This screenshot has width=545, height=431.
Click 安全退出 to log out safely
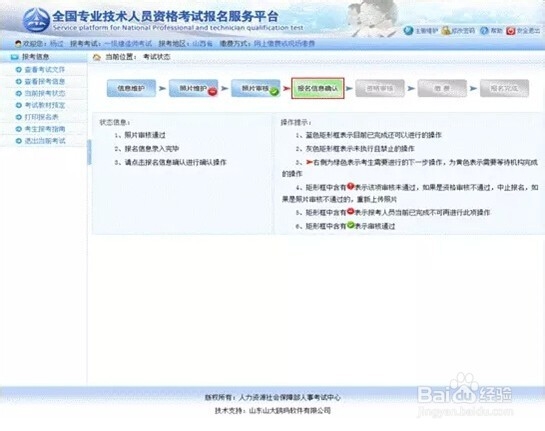tap(528, 31)
